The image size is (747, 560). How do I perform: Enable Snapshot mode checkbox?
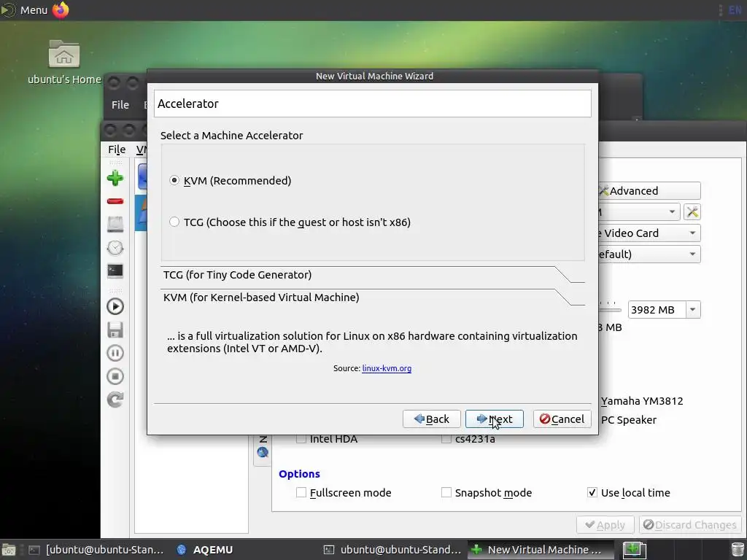(x=446, y=492)
